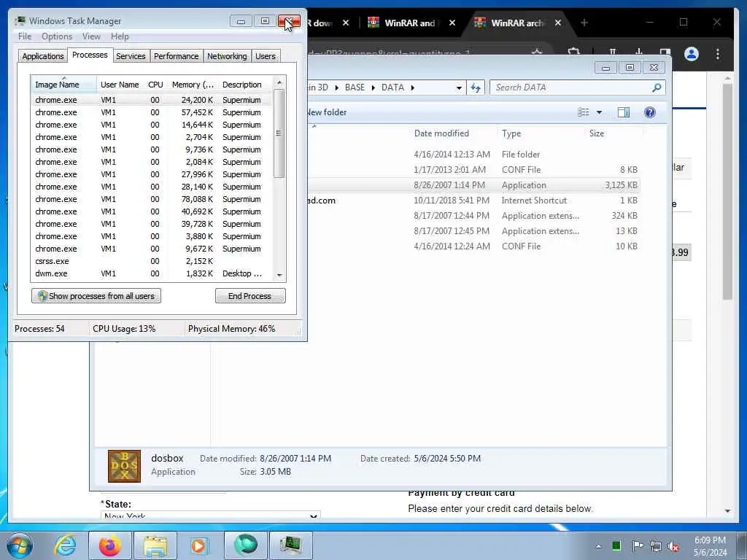Click process list scroll down arrow
Image resolution: width=747 pixels, height=560 pixels.
(x=279, y=275)
